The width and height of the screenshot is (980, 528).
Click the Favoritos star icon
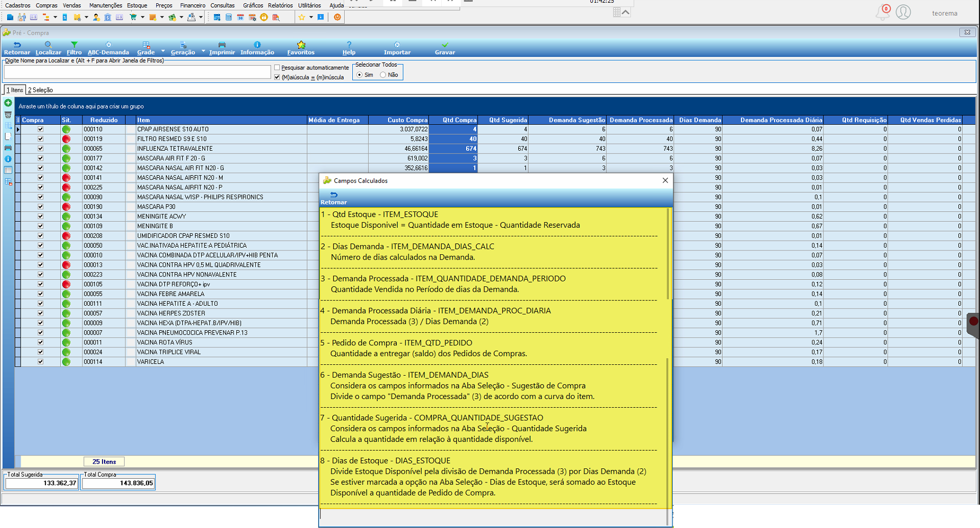pyautogui.click(x=301, y=45)
